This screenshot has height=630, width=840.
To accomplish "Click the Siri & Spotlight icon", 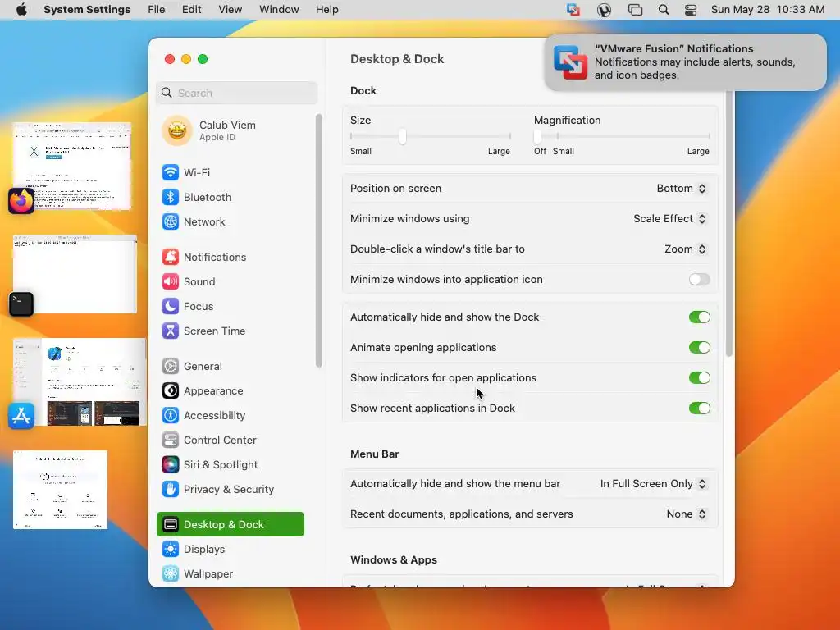I will pyautogui.click(x=171, y=465).
